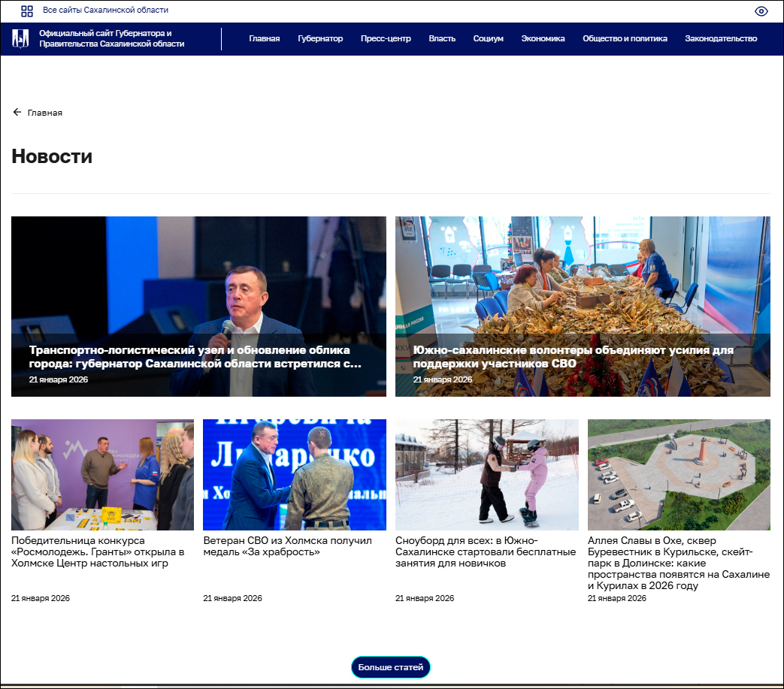The height and width of the screenshot is (689, 784).
Task: Open the Ветеран СВО из Холмска headline
Action: tap(287, 546)
